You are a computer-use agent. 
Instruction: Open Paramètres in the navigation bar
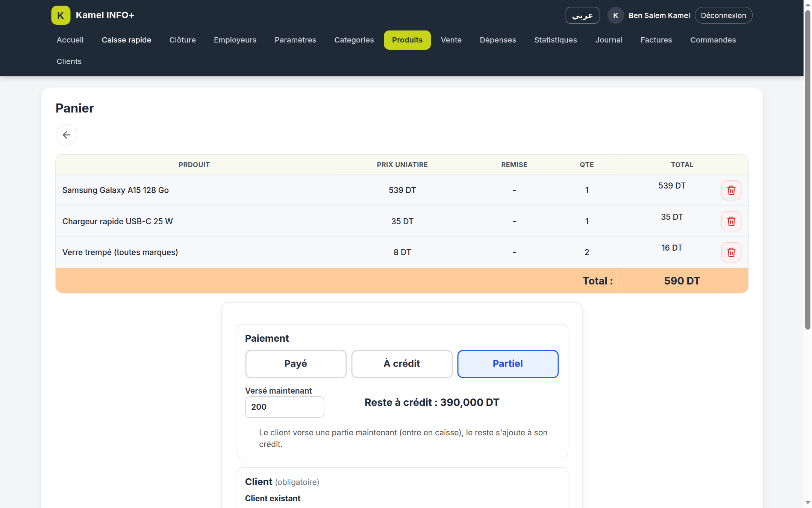coord(295,40)
